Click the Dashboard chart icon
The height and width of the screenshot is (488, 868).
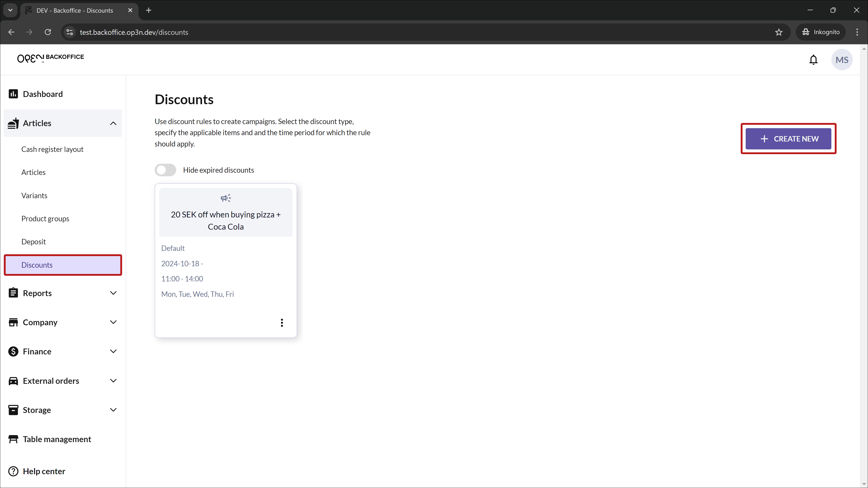pos(13,94)
